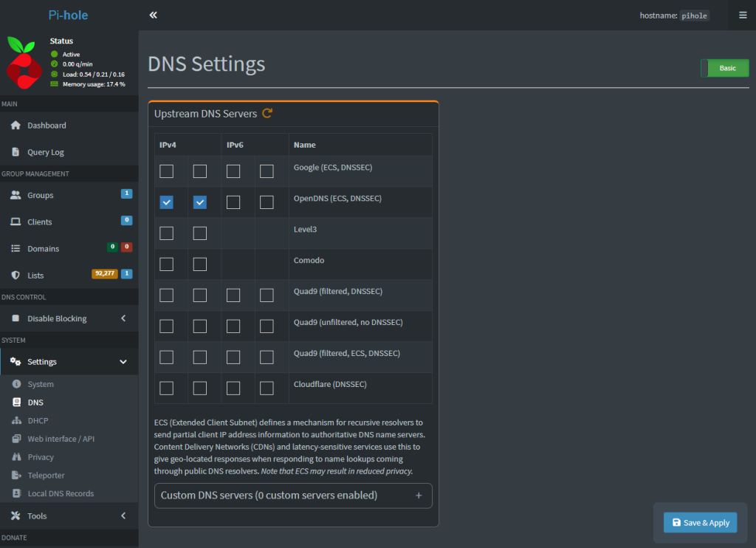Tick second IPv4 checkbox for Comodo
The image size is (756, 548).
199,264
